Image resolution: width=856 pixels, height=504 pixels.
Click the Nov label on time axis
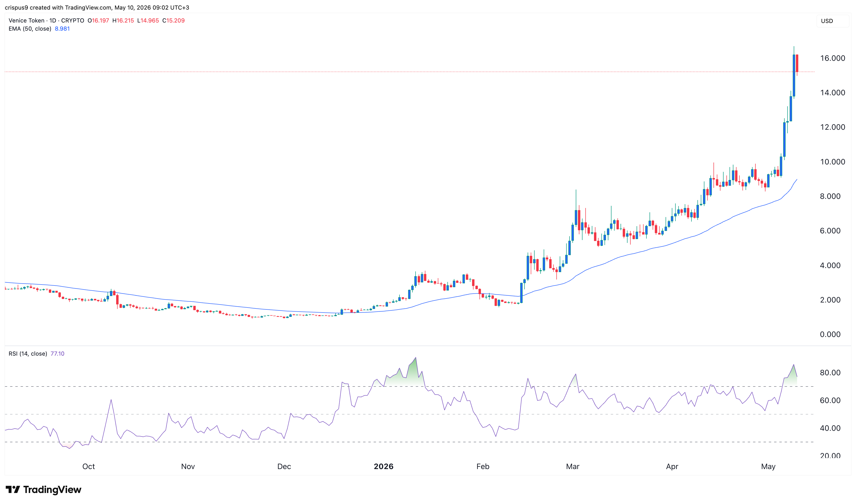click(188, 466)
